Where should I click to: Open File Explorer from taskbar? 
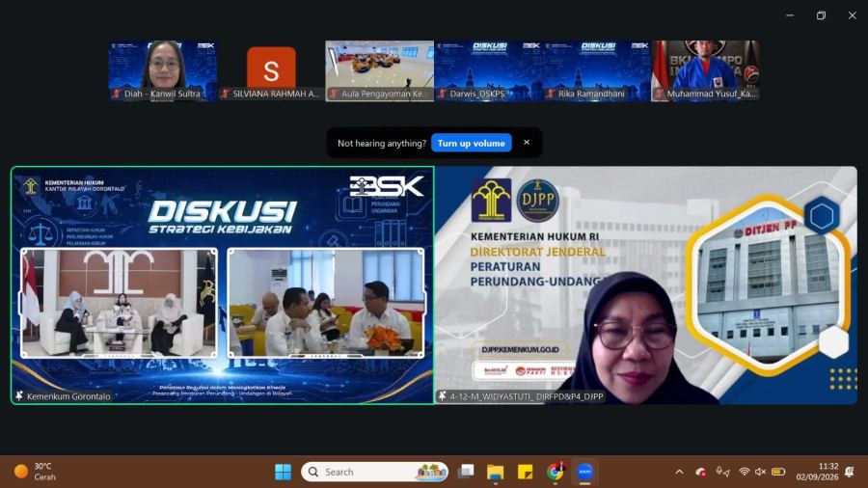point(495,472)
